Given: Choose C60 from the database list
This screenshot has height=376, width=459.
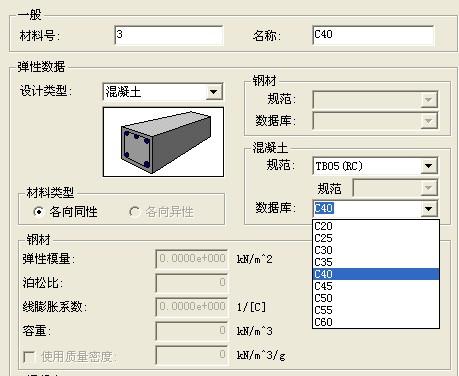Looking at the screenshot, I should (x=376, y=322).
